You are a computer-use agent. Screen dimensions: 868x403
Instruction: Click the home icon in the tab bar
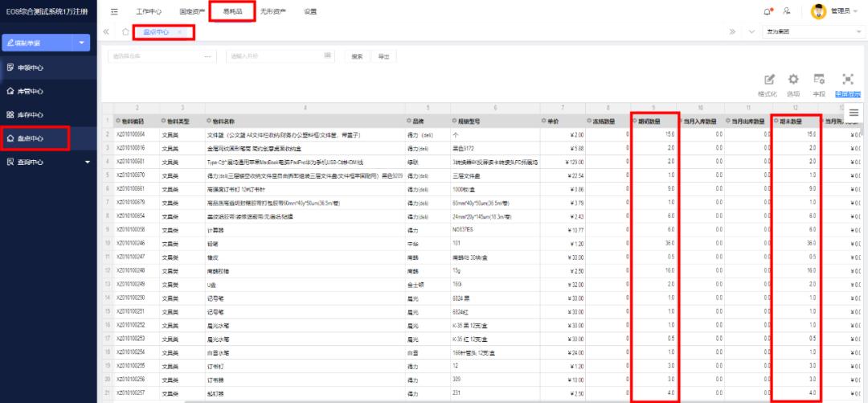[x=125, y=32]
